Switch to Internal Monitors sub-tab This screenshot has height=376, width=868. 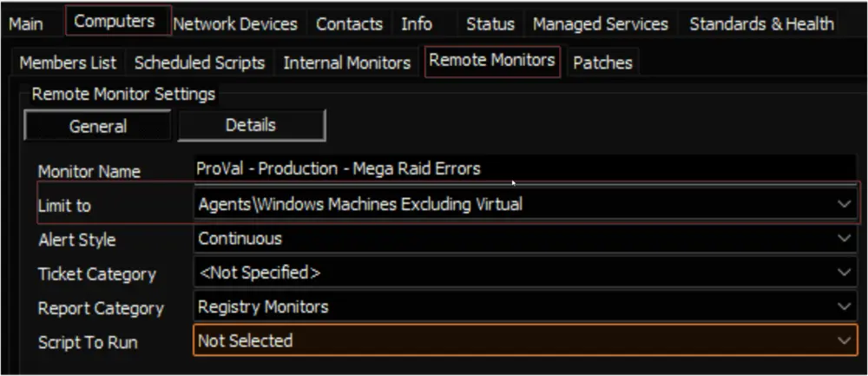point(347,63)
